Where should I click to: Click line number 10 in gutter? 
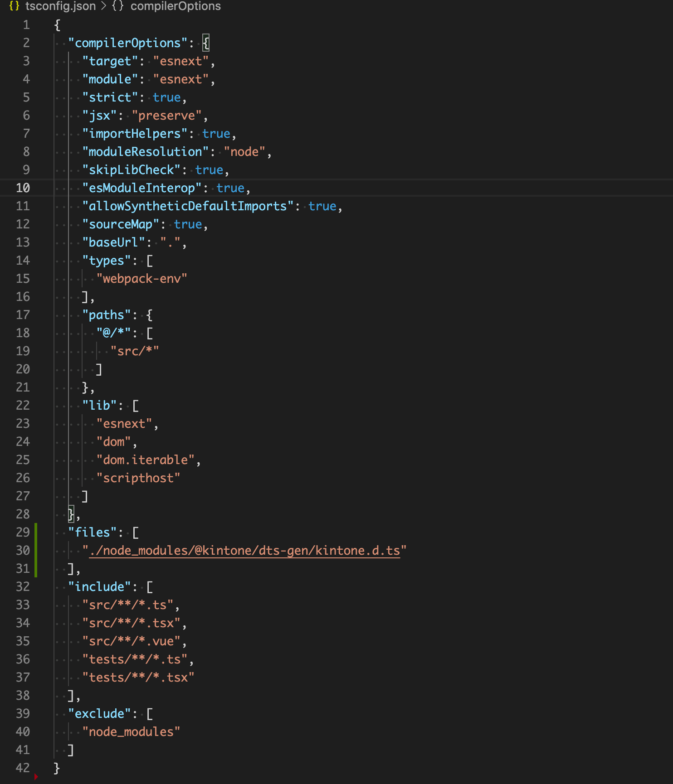pyautogui.click(x=23, y=188)
